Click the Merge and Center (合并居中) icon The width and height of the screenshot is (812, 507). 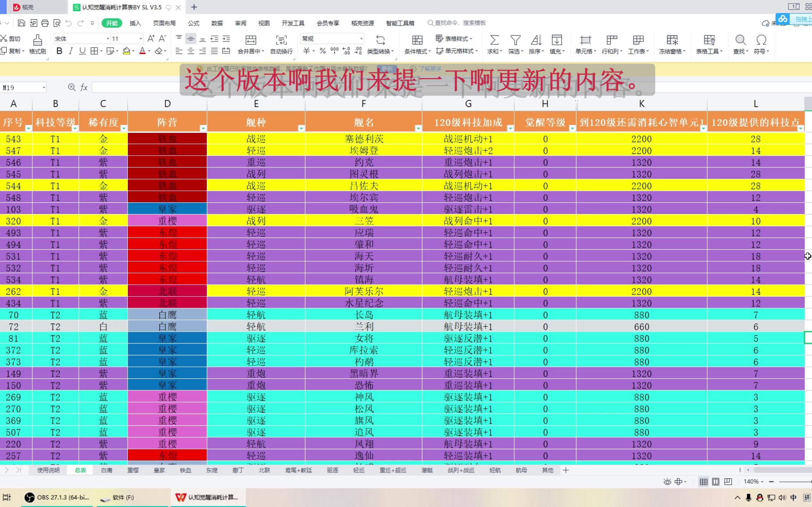(251, 40)
